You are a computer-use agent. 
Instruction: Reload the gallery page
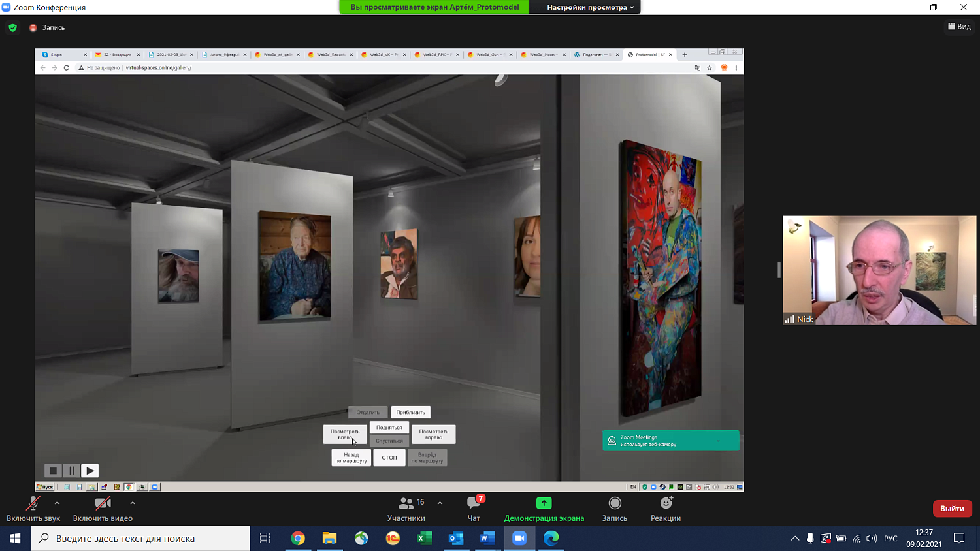tap(67, 68)
